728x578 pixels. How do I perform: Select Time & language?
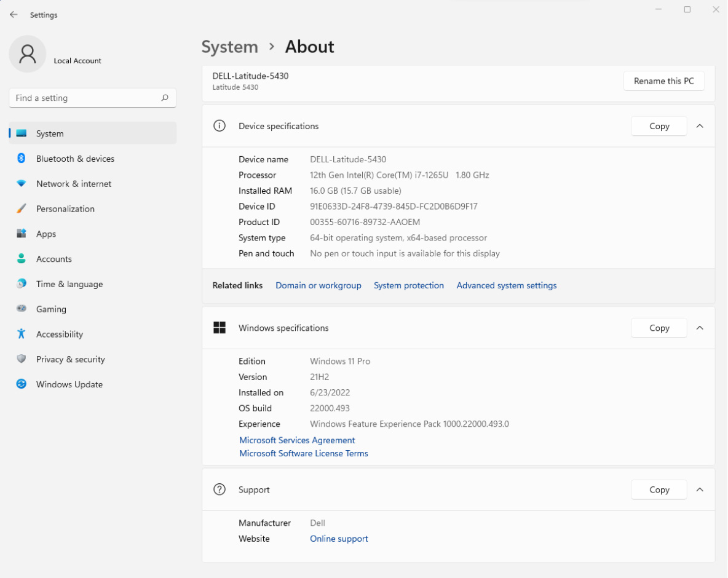92,284
